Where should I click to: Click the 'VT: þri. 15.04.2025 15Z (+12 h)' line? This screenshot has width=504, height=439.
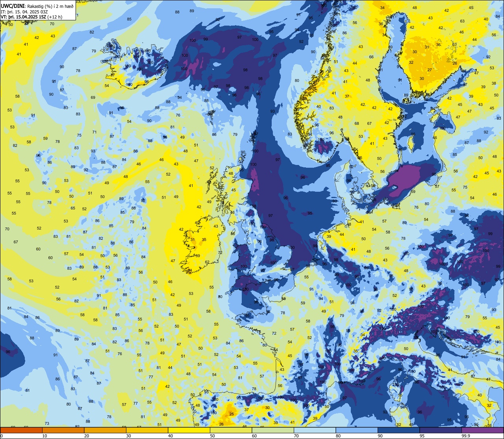(31, 17)
